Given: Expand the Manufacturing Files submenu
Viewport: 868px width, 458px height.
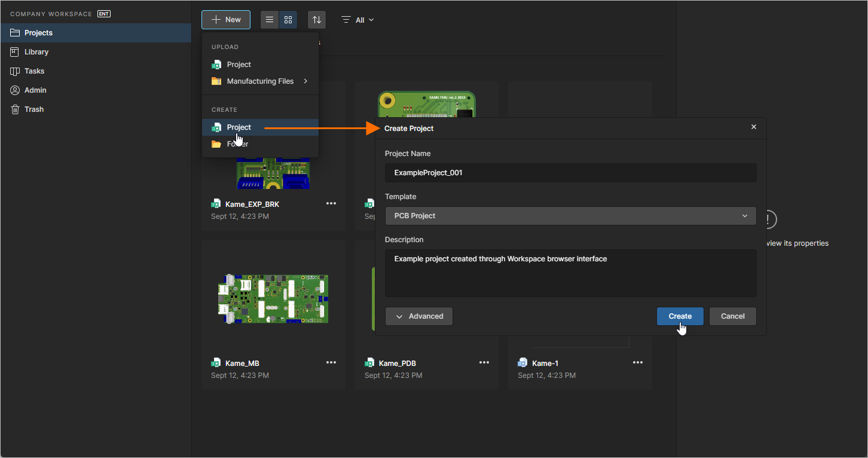Looking at the screenshot, I should tap(261, 81).
